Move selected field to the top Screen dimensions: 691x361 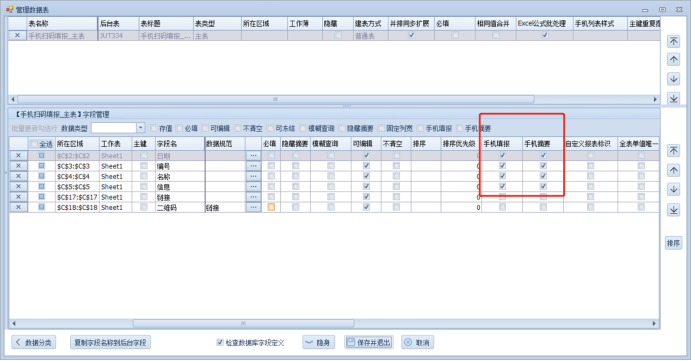(x=673, y=151)
